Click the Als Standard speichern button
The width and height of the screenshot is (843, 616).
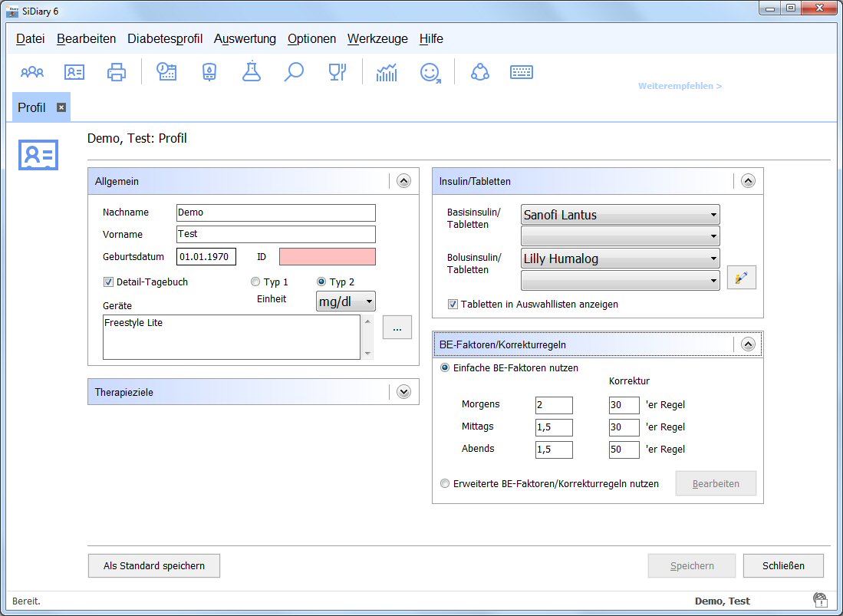154,565
